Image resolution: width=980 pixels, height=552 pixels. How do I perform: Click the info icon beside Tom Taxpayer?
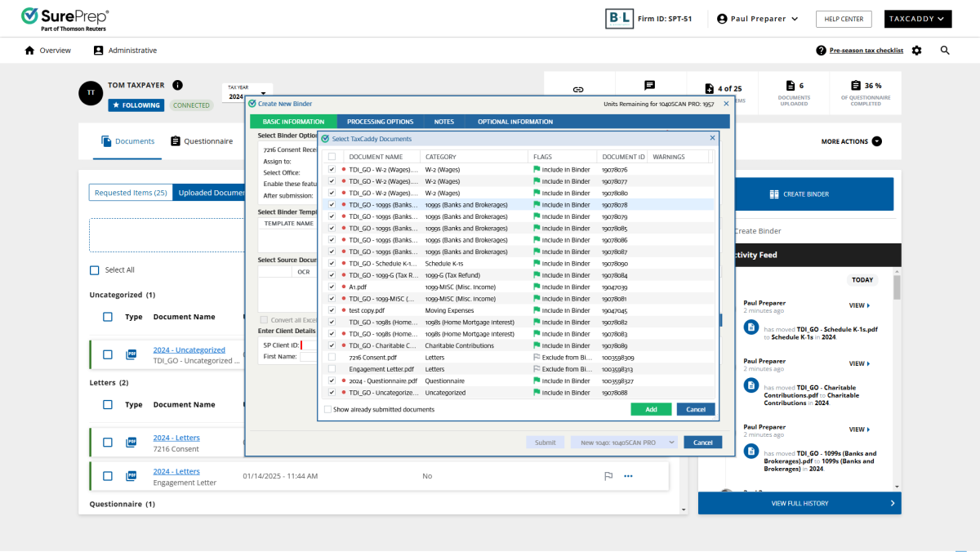coord(177,85)
